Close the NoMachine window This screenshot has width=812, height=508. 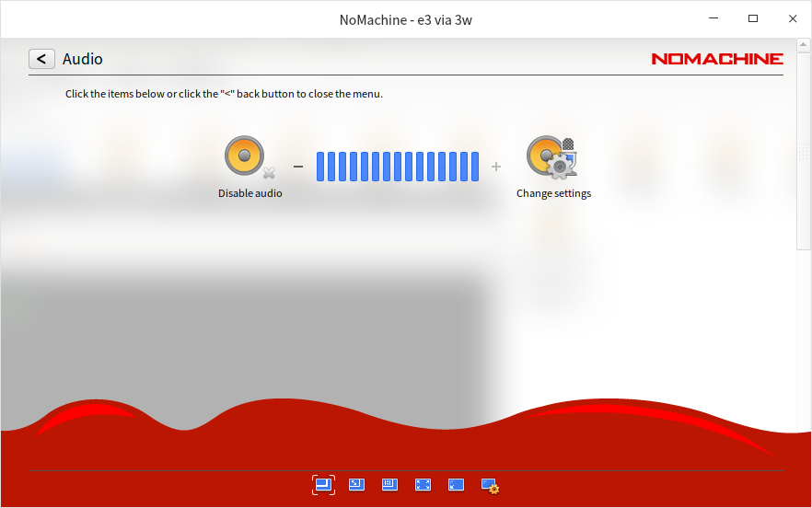[x=793, y=18]
